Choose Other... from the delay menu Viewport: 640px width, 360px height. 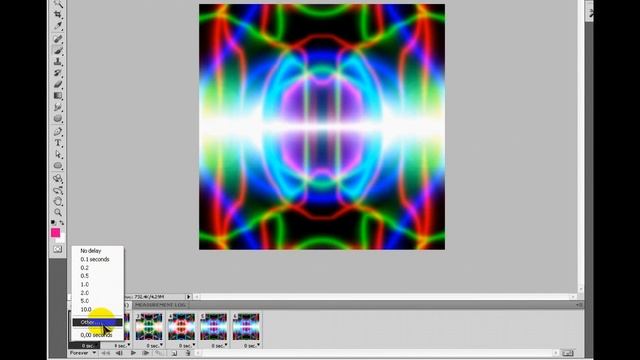98,322
